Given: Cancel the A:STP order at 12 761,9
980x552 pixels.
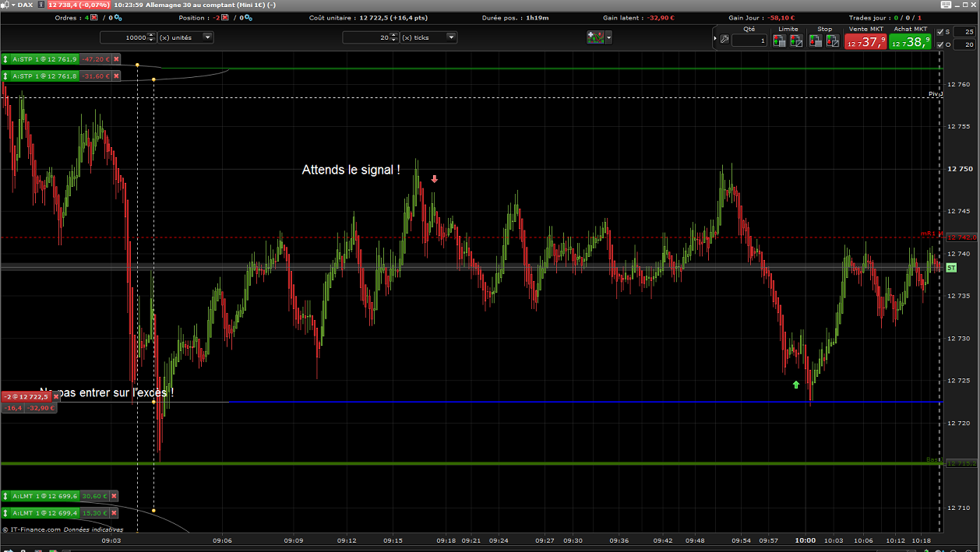Looking at the screenshot, I should (116, 59).
